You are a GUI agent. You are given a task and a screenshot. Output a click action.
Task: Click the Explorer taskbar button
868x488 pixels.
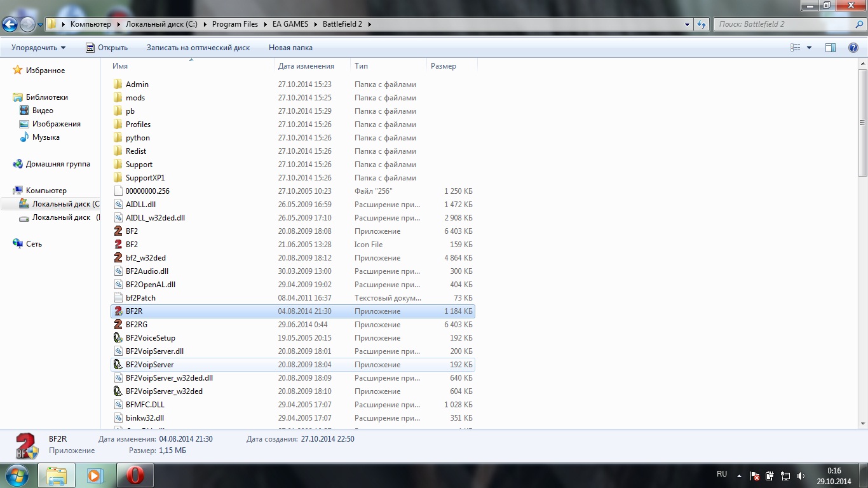click(x=57, y=475)
